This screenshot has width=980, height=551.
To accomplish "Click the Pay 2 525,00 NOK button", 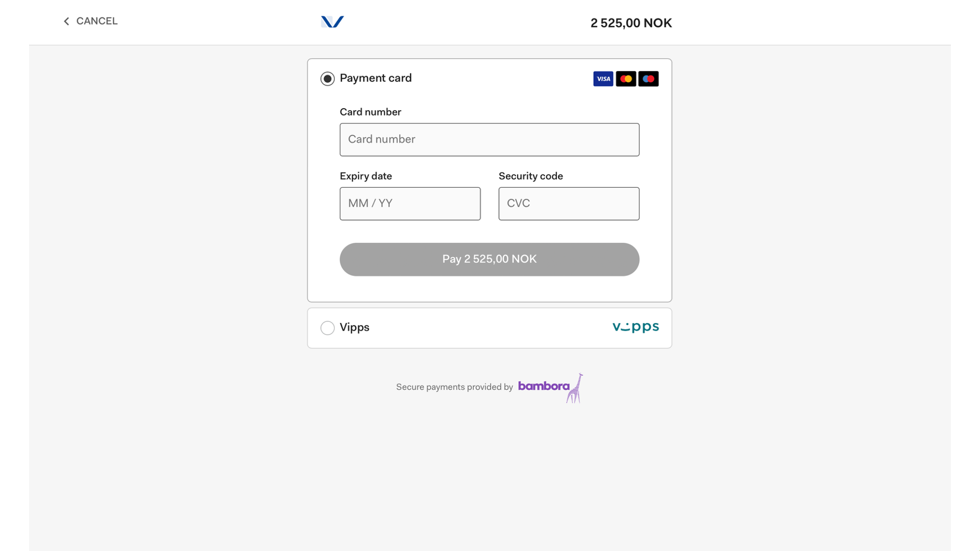I will pyautogui.click(x=489, y=259).
